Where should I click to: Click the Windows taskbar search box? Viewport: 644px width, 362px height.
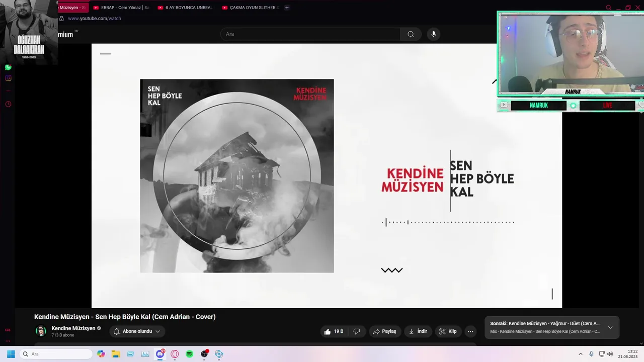(x=56, y=354)
